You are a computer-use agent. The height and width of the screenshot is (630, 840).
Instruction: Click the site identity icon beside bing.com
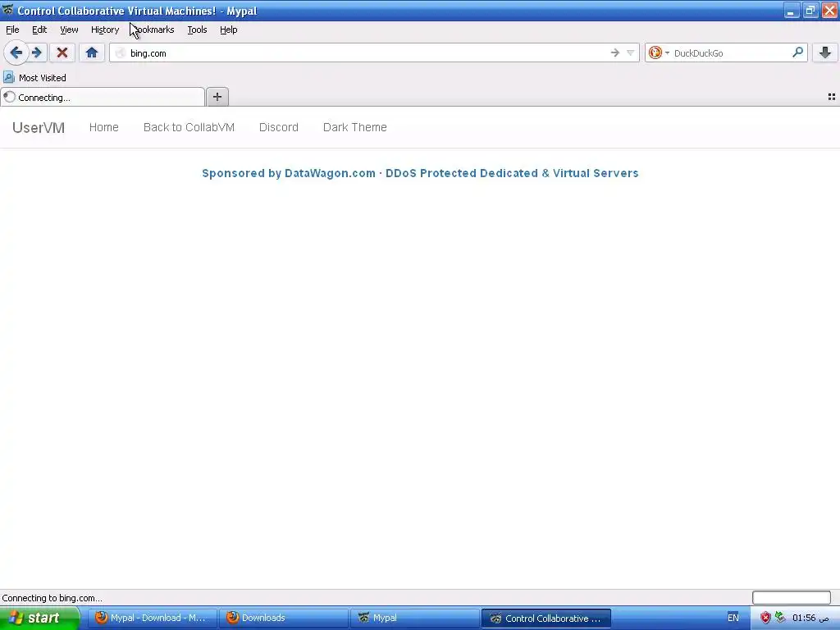tap(120, 52)
